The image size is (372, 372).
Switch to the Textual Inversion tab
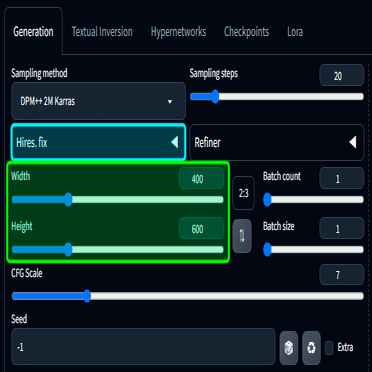coord(102,32)
